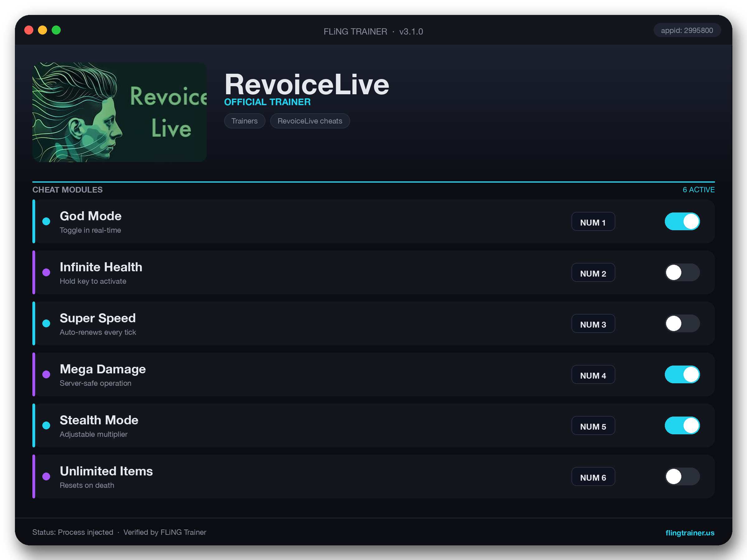Switch off Stealth Mode toggle
Image resolution: width=747 pixels, height=560 pixels.
point(682,425)
